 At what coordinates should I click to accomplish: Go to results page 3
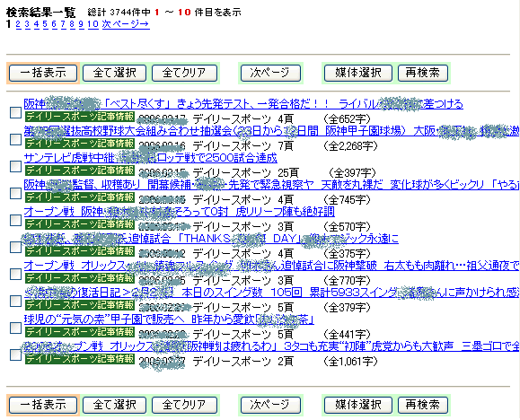coord(27,24)
